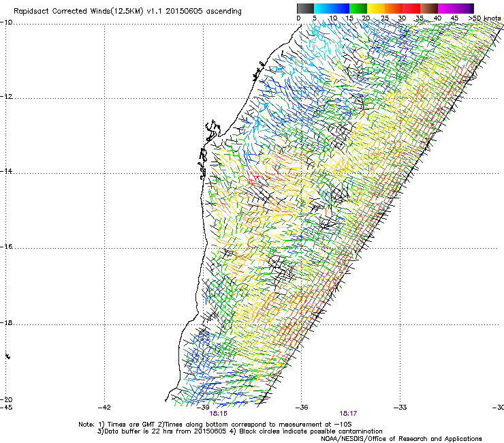The height and width of the screenshot is (443, 504).
Task: Click the orange 25-30 knots legend swatch
Action: [394, 8]
